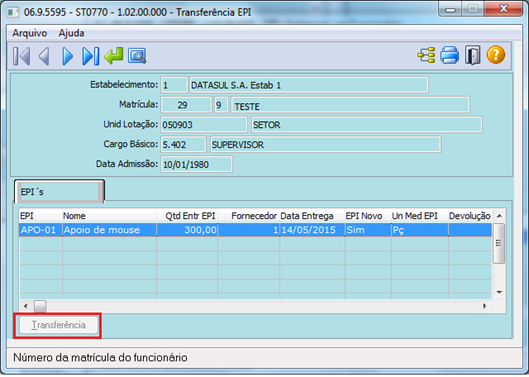Click the exit door icon
The image size is (529, 377).
[x=472, y=55]
